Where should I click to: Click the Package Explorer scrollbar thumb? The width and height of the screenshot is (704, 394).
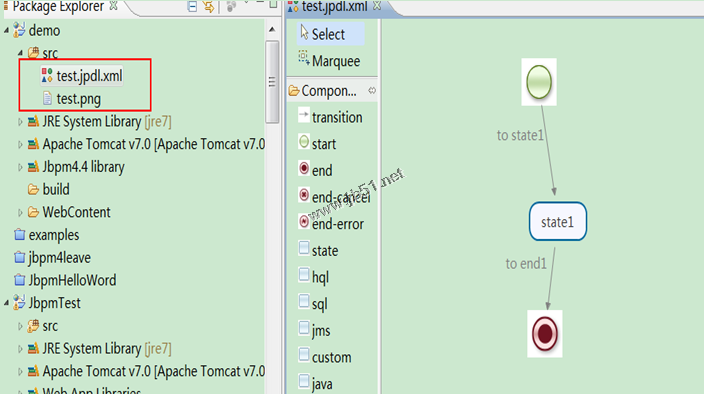click(272, 82)
